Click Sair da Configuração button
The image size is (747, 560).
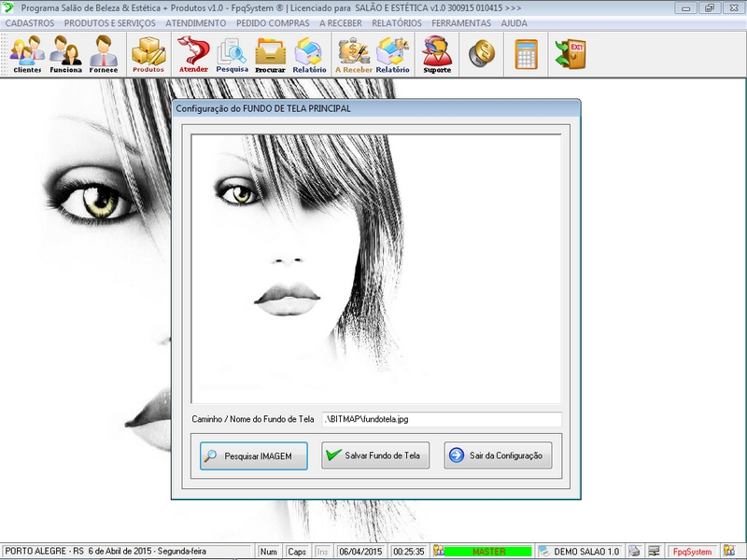(498, 455)
